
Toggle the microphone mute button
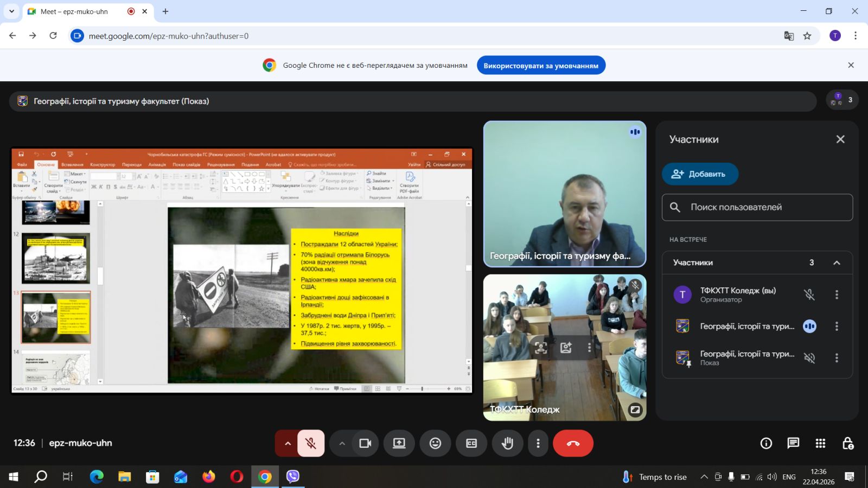(x=311, y=444)
